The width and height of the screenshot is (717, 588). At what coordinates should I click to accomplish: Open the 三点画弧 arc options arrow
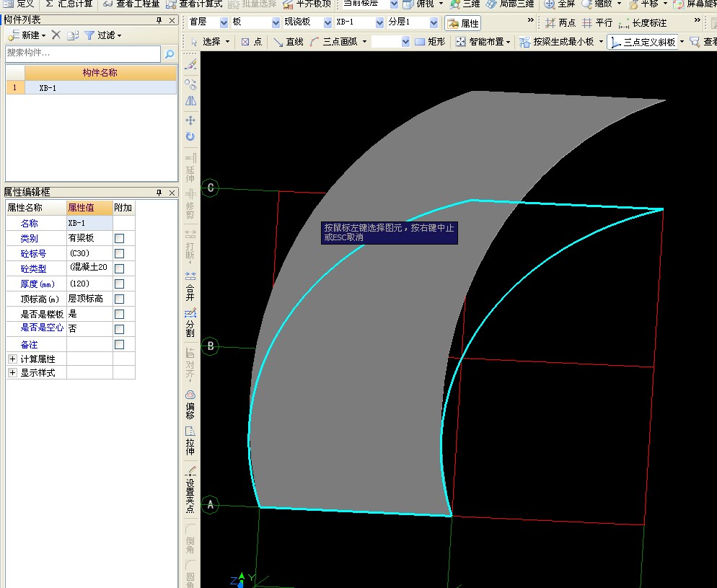[364, 42]
